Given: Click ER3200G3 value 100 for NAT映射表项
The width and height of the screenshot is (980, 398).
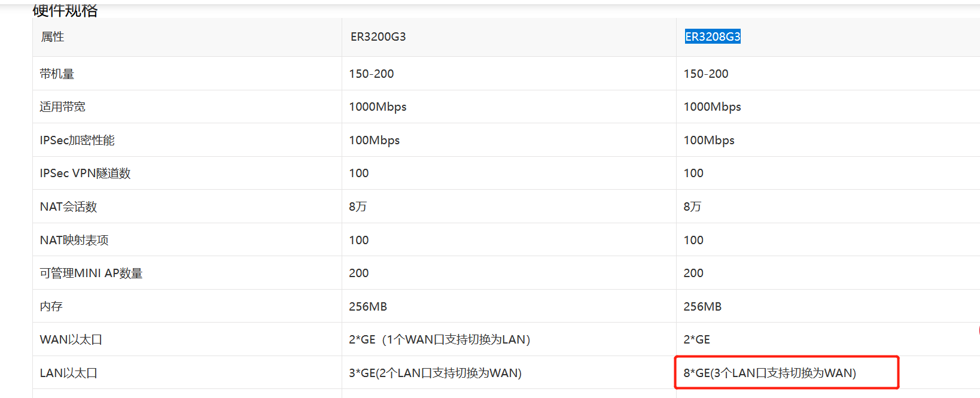Looking at the screenshot, I should point(359,240).
